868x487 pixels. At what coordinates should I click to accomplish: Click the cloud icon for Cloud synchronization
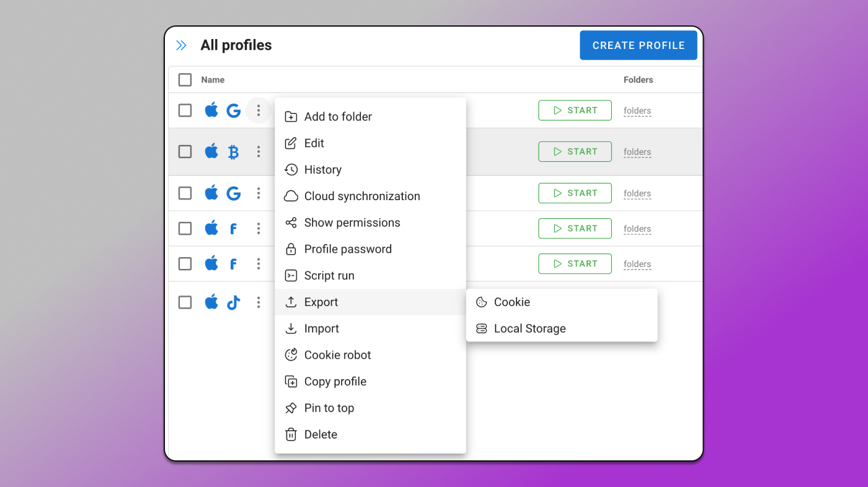(291, 196)
